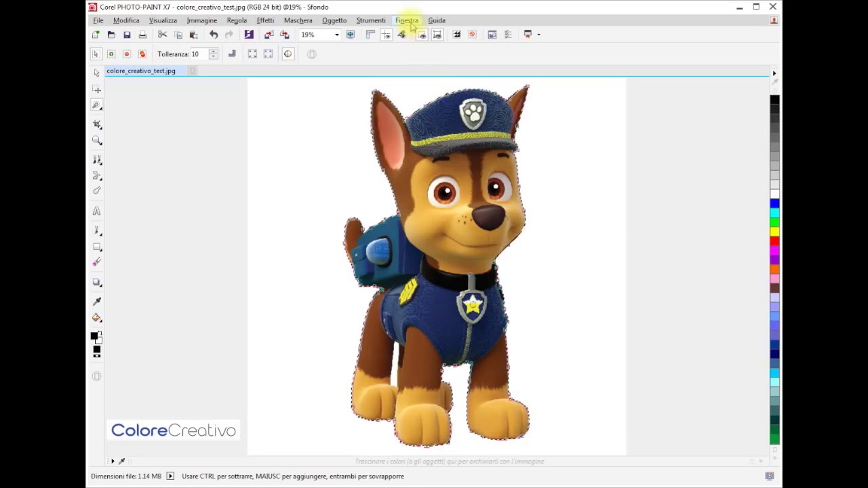Select the Magic Wand mask tool
The height and width of the screenshot is (488, 868).
tap(97, 105)
